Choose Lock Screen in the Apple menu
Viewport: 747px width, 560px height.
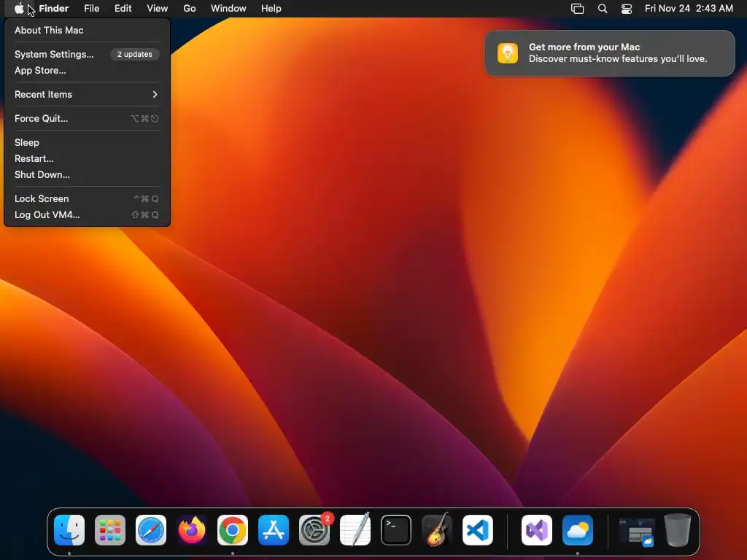(87, 198)
